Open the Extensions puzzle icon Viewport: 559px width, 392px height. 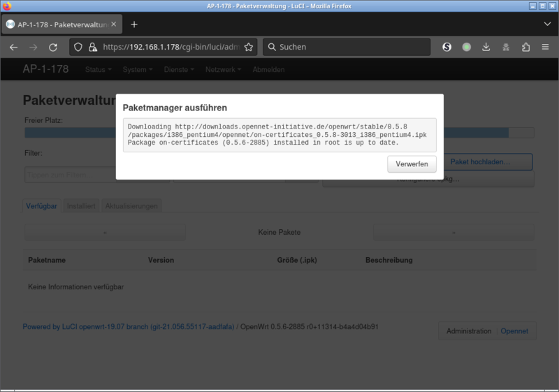(525, 47)
